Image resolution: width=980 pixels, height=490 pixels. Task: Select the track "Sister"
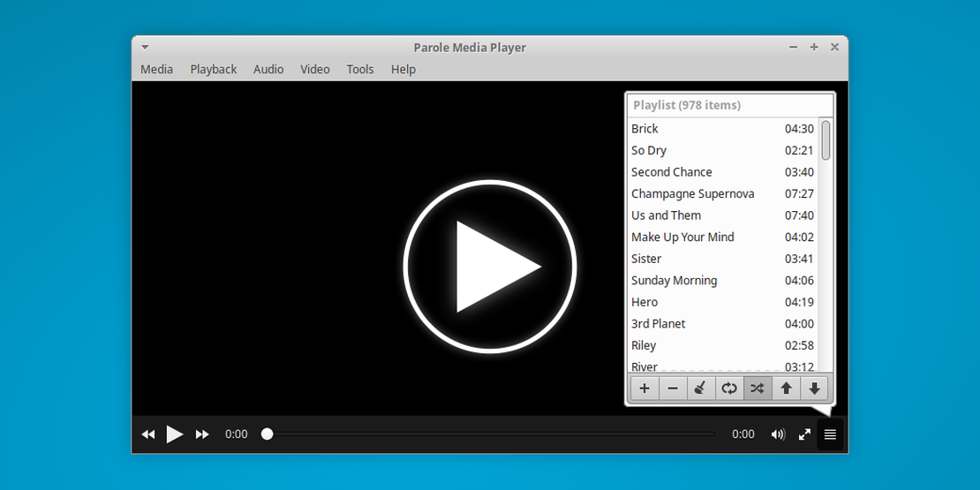click(x=722, y=259)
